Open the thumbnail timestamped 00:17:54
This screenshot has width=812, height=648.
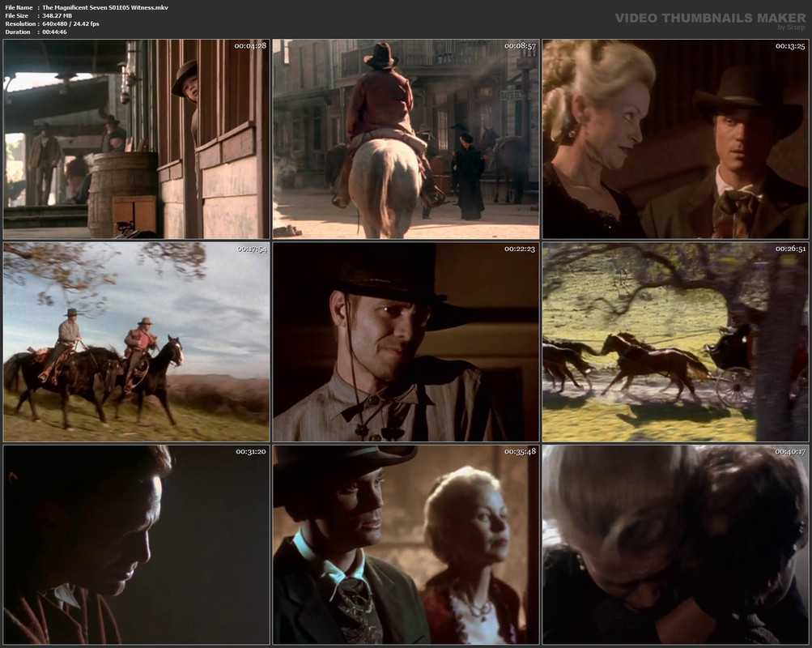click(136, 342)
